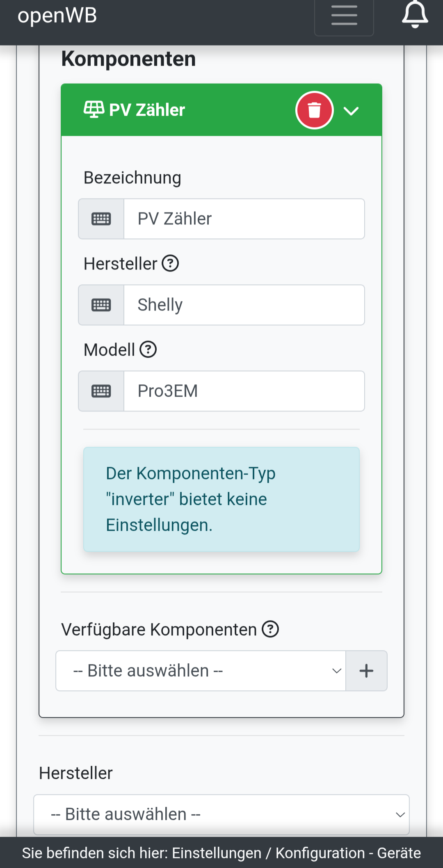The image size is (443, 868).
Task: Show help for Hersteller field
Action: 170,263
